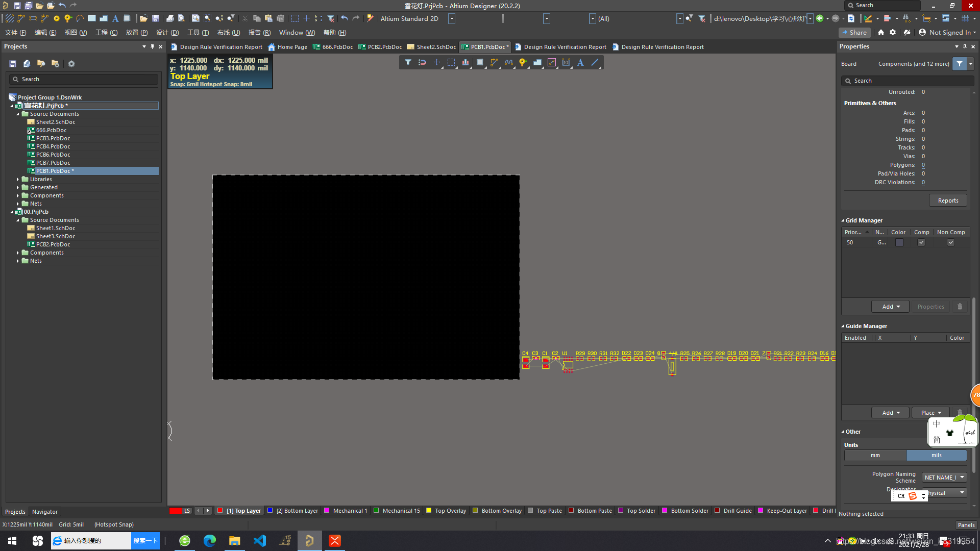The width and height of the screenshot is (980, 551).
Task: Open the home icon near Share
Action: tap(881, 32)
